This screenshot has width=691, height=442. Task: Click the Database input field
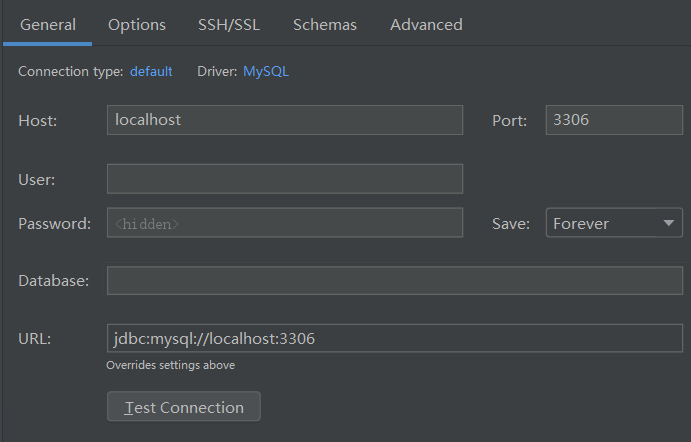point(394,281)
